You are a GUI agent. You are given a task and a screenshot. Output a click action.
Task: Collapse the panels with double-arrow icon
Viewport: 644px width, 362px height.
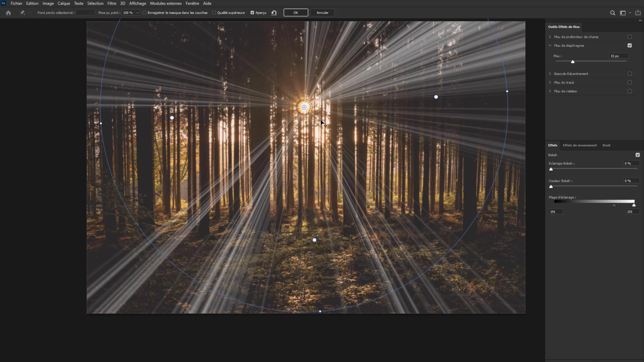tap(640, 20)
